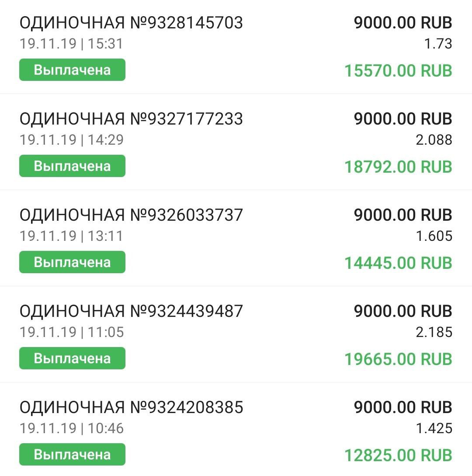Click the odds value 2.088
The image size is (472, 476).
tap(434, 140)
